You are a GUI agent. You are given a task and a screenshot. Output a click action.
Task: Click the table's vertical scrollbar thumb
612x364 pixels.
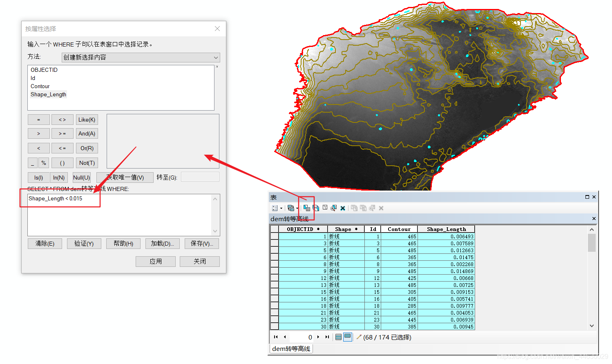point(592,243)
